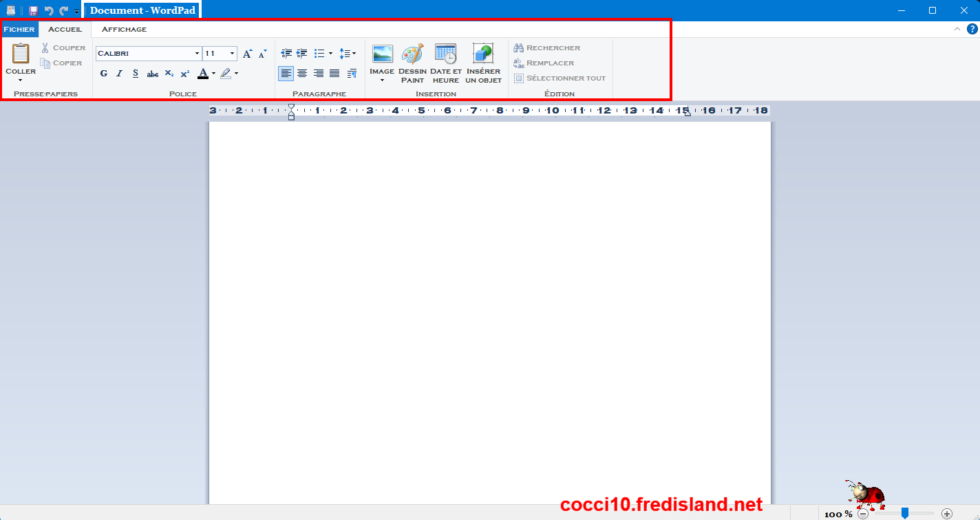Expand the font color palette arrow
980x520 pixels.
[213, 74]
